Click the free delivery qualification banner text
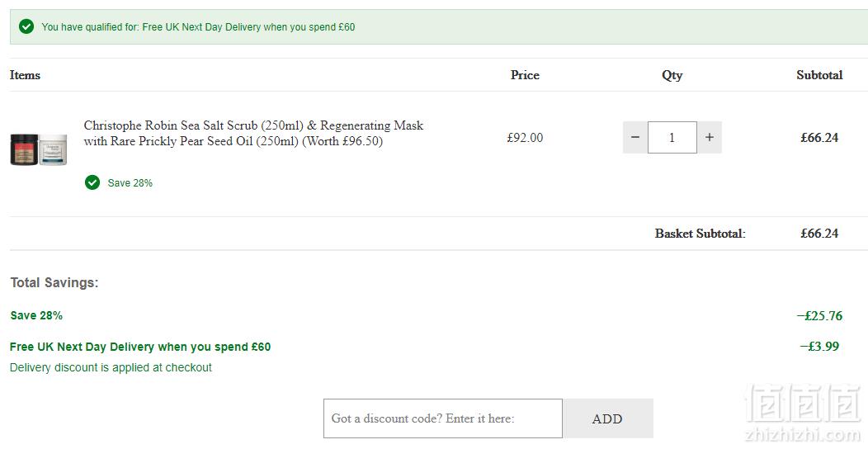This screenshot has height=449, width=868. (198, 26)
